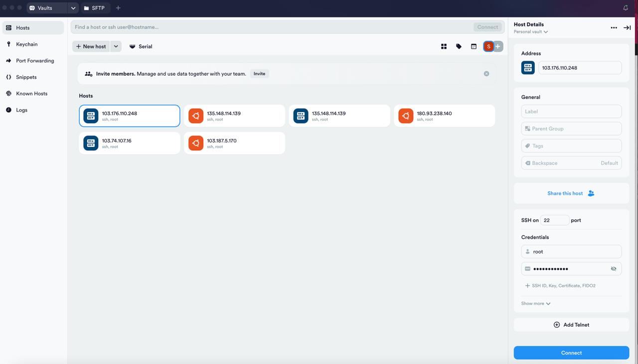The image size is (638, 364).
Task: Edit the Address field 103.176.110.248
Action: pos(580,68)
